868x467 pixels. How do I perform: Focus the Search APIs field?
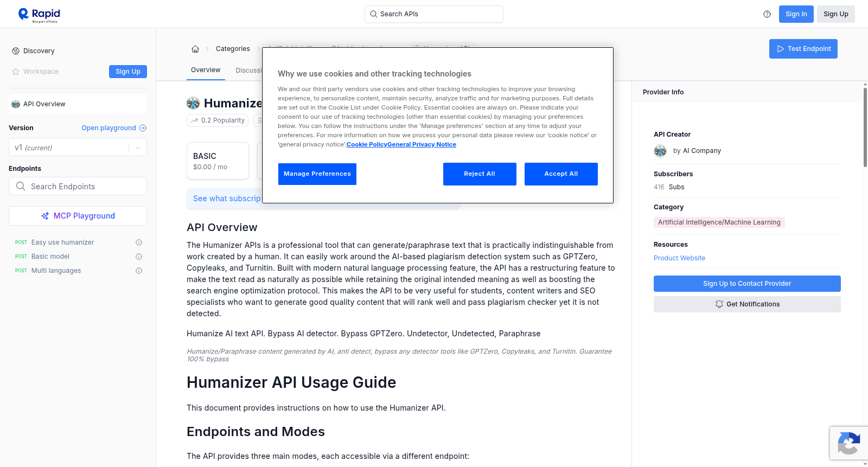tap(434, 14)
